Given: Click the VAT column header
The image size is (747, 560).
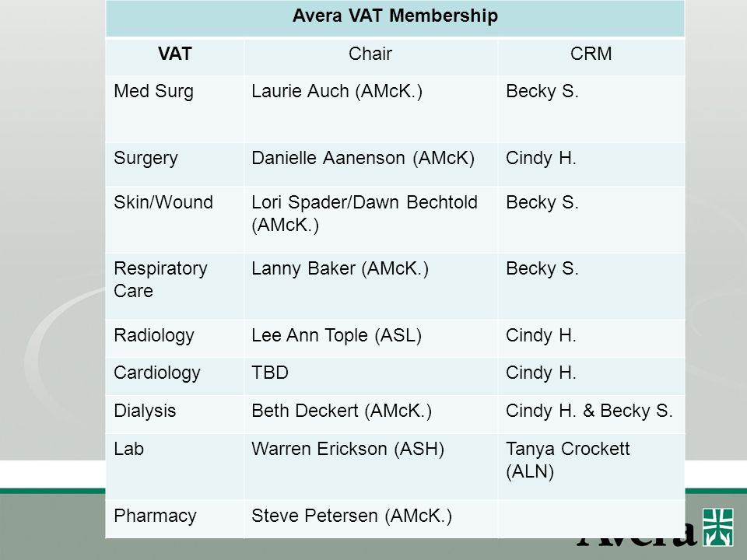Looking at the screenshot, I should click(x=175, y=54).
